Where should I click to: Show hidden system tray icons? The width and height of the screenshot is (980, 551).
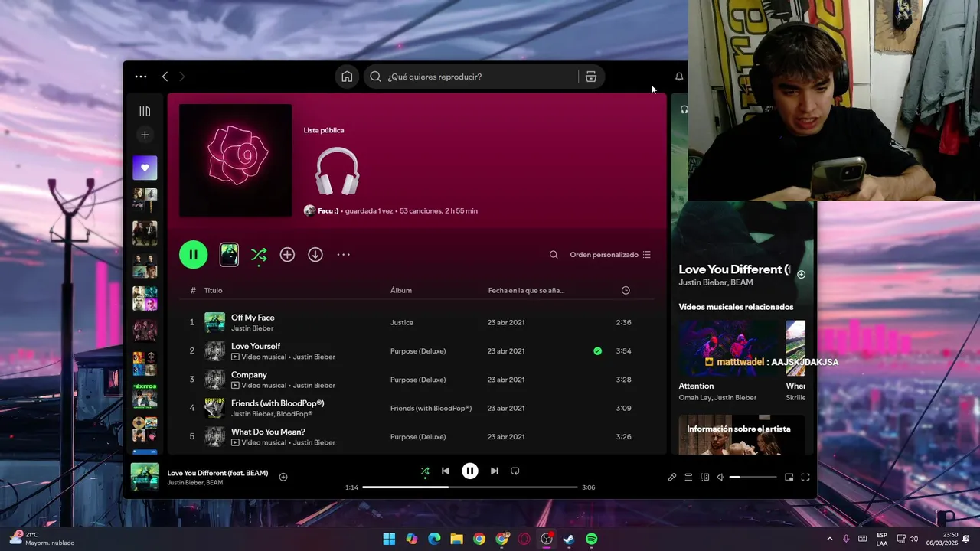point(830,539)
